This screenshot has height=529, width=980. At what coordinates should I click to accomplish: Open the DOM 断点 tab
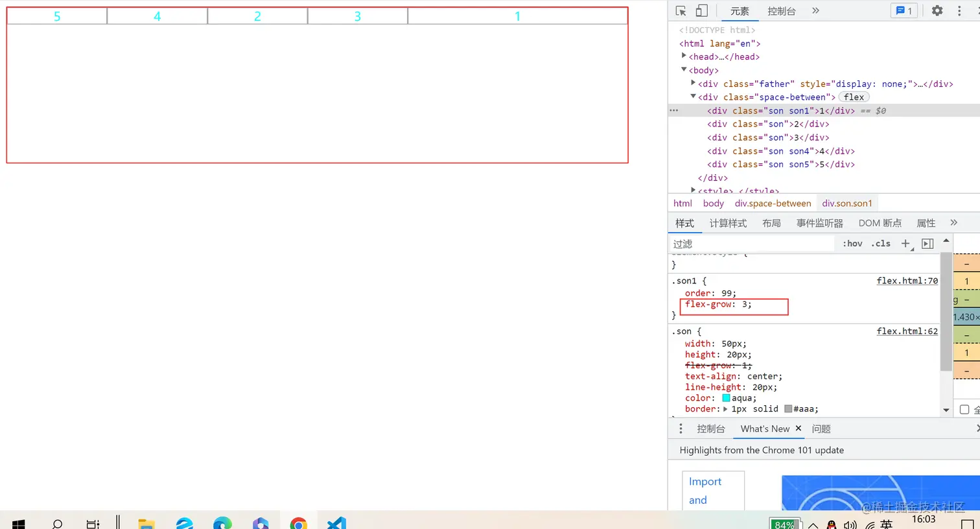click(x=880, y=223)
